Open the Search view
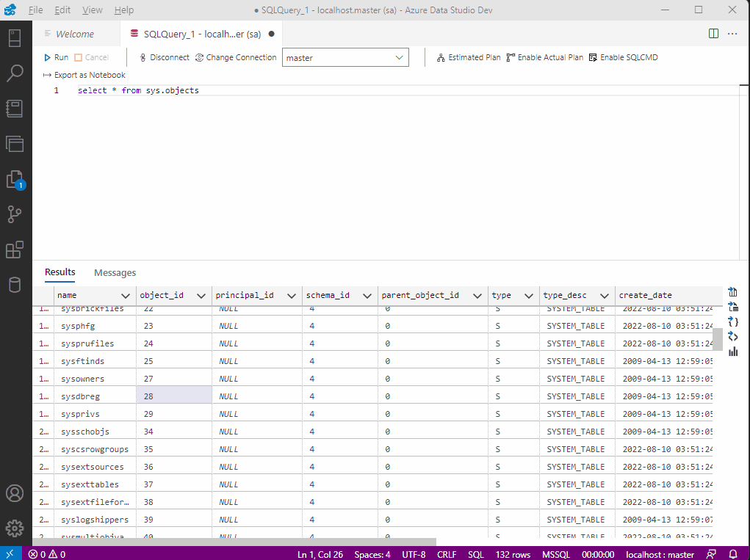The width and height of the screenshot is (750, 560). click(15, 73)
